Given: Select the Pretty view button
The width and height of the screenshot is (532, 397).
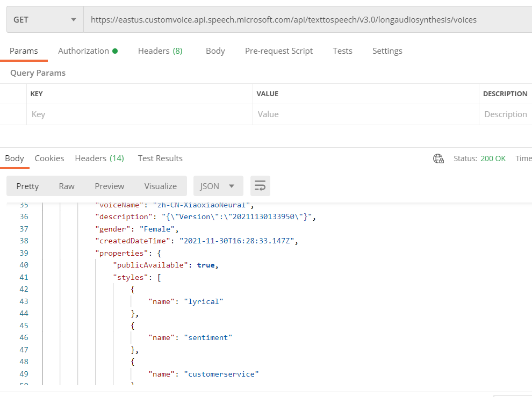Looking at the screenshot, I should tap(27, 186).
